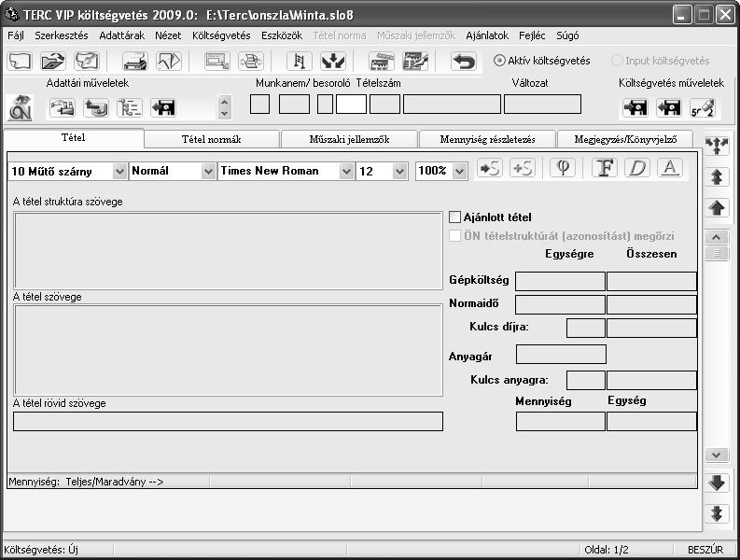Open the Adattárak menu
Viewport: 740px width, 560px height.
[x=121, y=35]
